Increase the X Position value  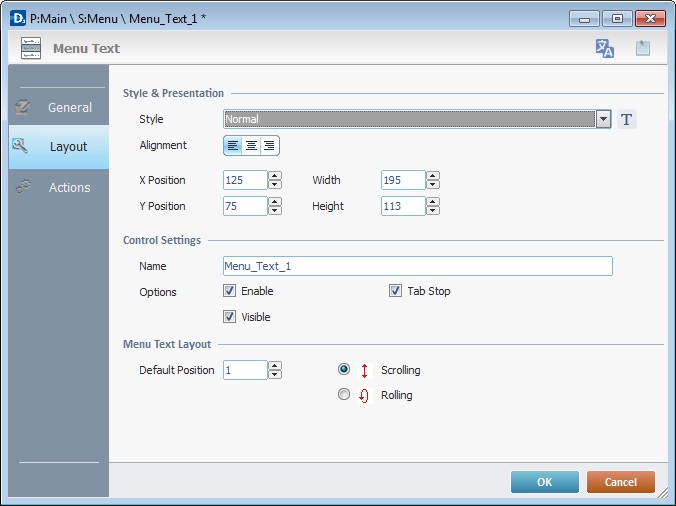(275, 176)
